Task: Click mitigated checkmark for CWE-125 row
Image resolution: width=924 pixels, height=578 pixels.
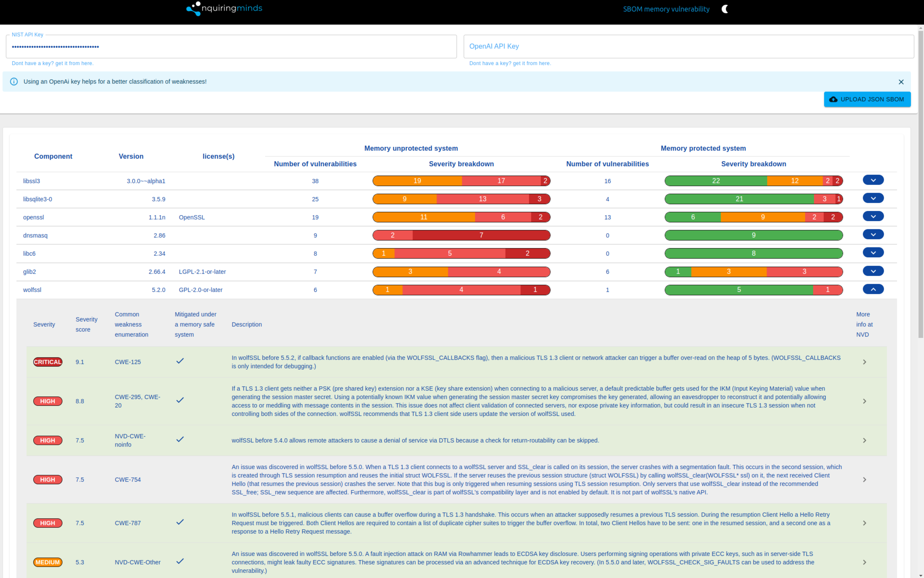Action: (x=180, y=361)
